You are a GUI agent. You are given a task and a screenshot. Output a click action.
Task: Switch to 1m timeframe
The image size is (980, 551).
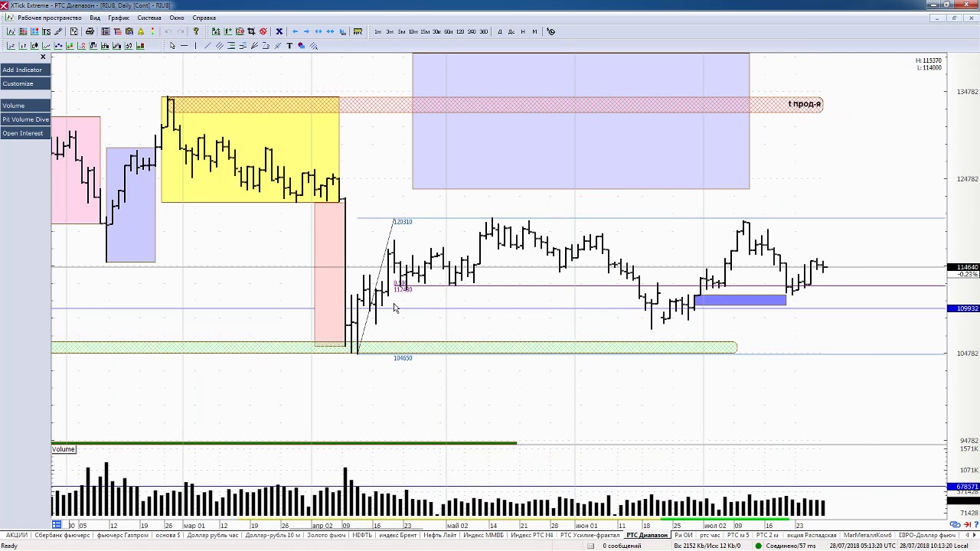pyautogui.click(x=378, y=31)
